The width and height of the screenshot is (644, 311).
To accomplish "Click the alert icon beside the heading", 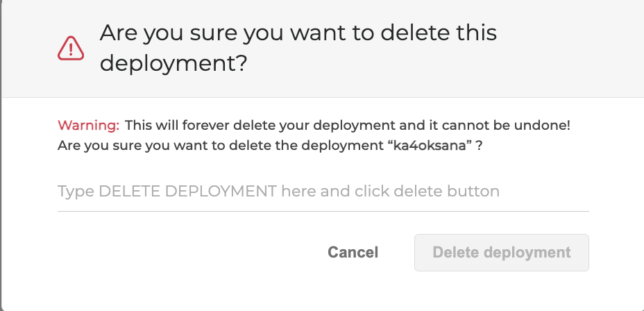I will pyautogui.click(x=71, y=47).
